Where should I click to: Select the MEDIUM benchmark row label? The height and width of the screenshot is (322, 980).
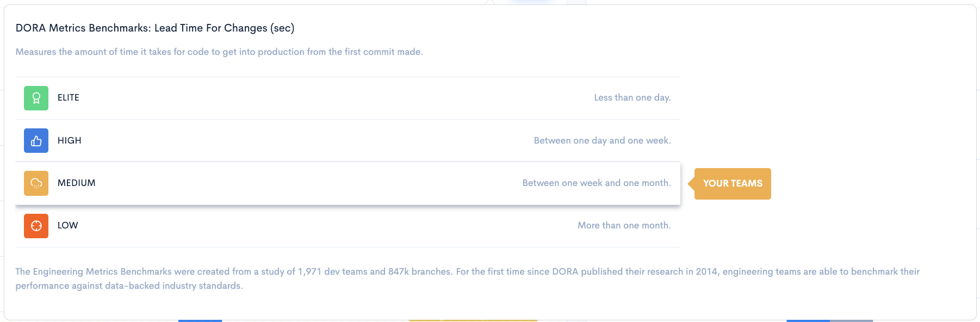(77, 183)
